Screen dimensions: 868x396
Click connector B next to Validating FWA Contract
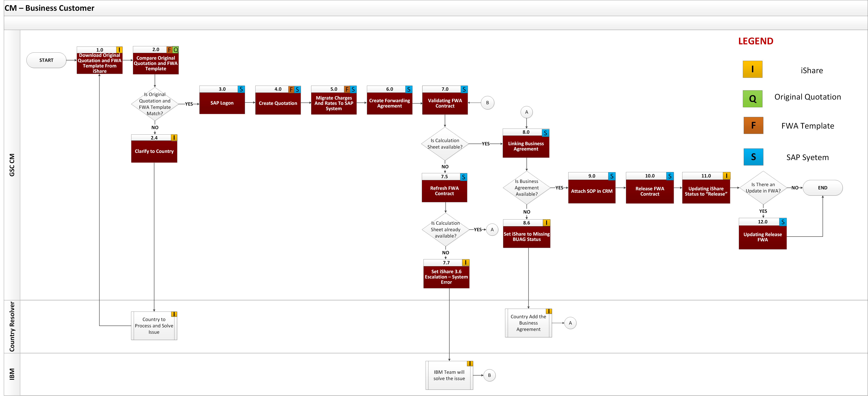coord(487,103)
